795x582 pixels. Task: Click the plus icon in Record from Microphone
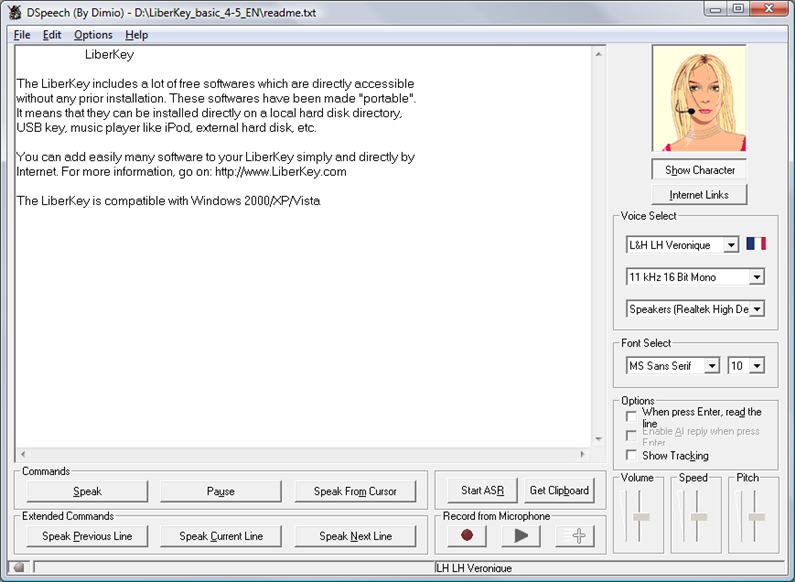(575, 535)
